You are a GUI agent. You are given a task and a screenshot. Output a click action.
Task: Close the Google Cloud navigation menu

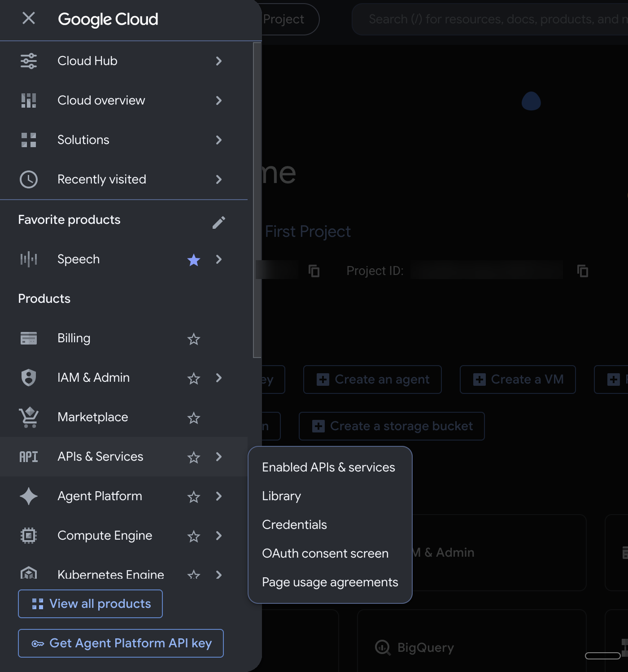click(29, 18)
